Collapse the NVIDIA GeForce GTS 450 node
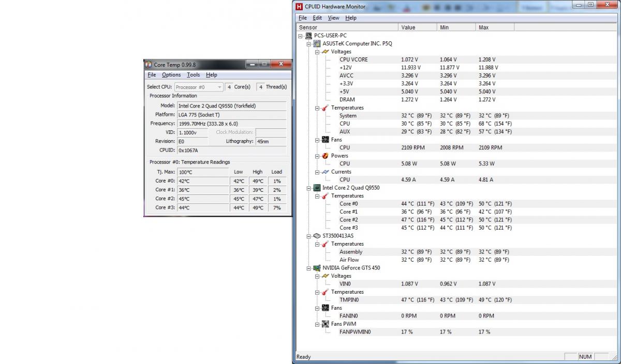This screenshot has width=621, height=364. [309, 268]
